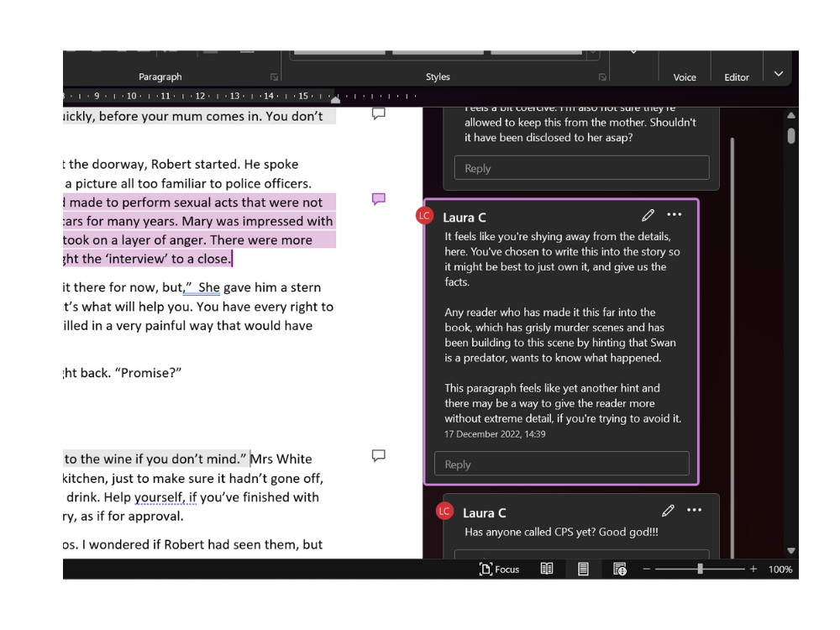Click the purple comment balloon beside the highlighted paragraph

(x=378, y=199)
